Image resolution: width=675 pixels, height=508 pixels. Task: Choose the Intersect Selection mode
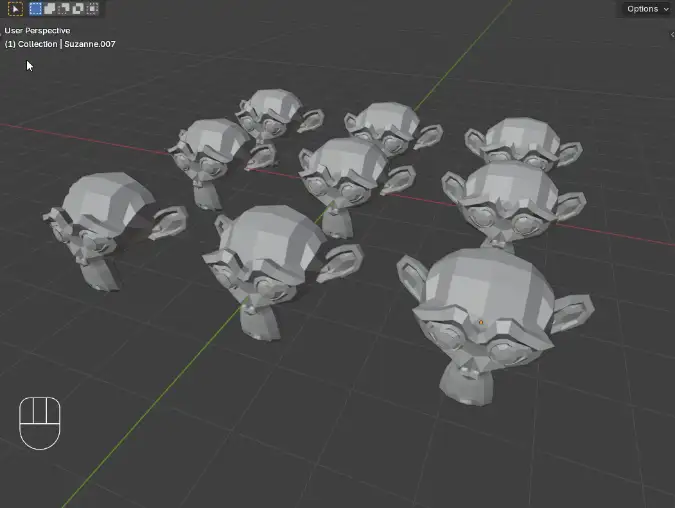93,9
